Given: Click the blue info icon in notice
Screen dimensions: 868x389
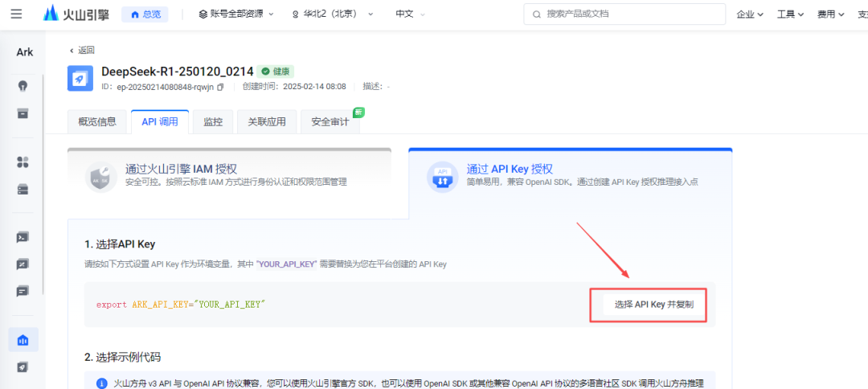Looking at the screenshot, I should point(102,383).
